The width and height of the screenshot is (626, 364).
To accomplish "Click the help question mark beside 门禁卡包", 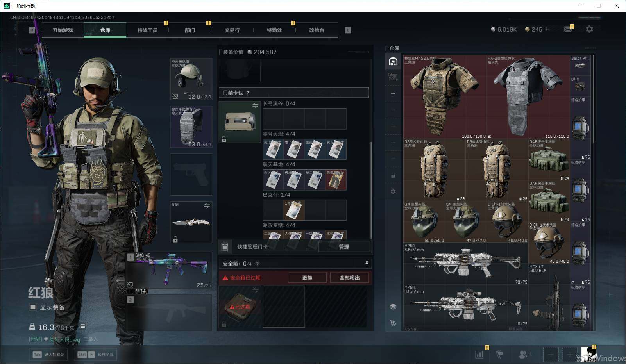I will coord(248,93).
